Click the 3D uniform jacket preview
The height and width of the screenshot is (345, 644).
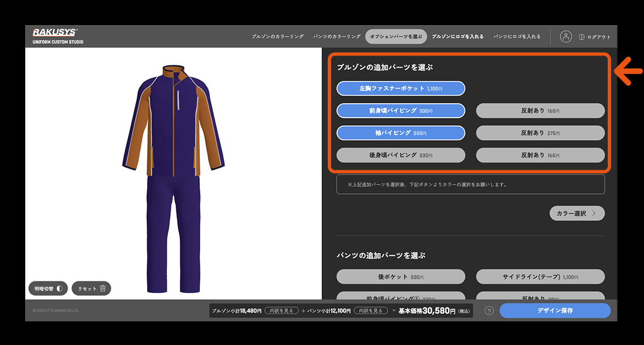coord(174,121)
